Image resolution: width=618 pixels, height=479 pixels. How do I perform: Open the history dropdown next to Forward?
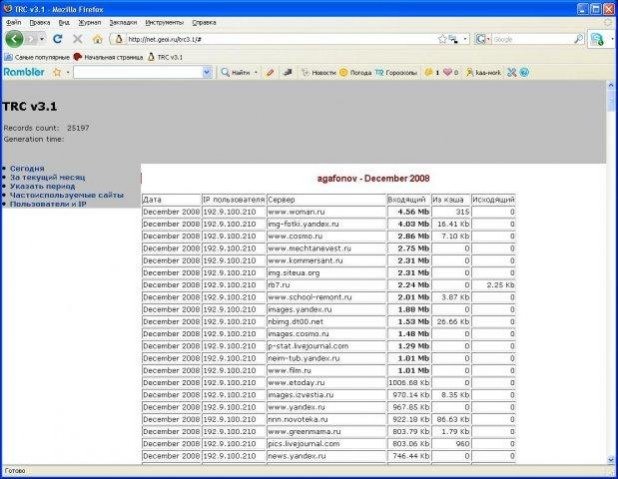point(42,39)
